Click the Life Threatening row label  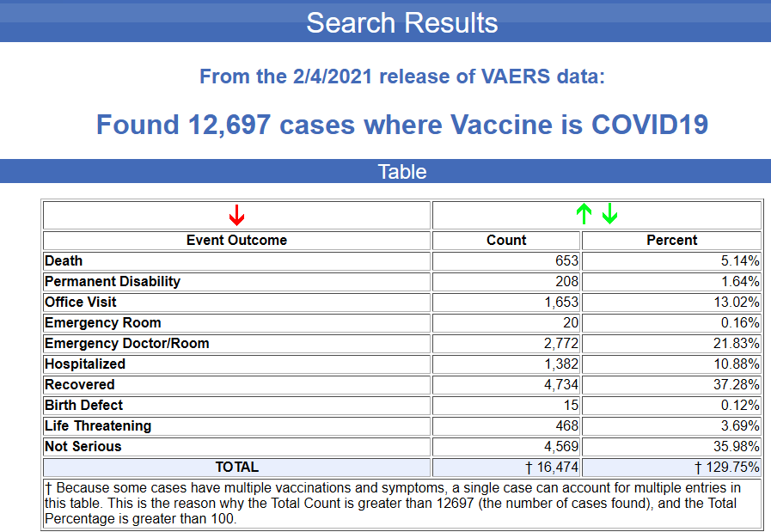pos(98,426)
